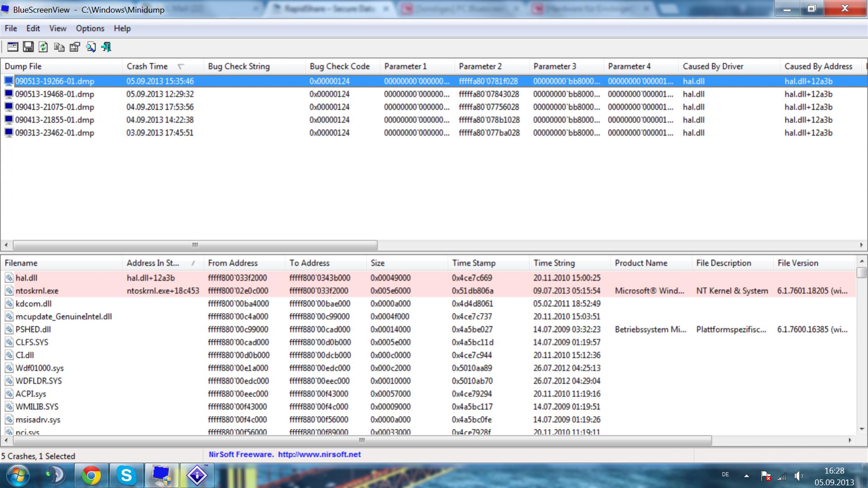This screenshot has height=488, width=868.
Task: Open the View menu
Action: point(58,28)
